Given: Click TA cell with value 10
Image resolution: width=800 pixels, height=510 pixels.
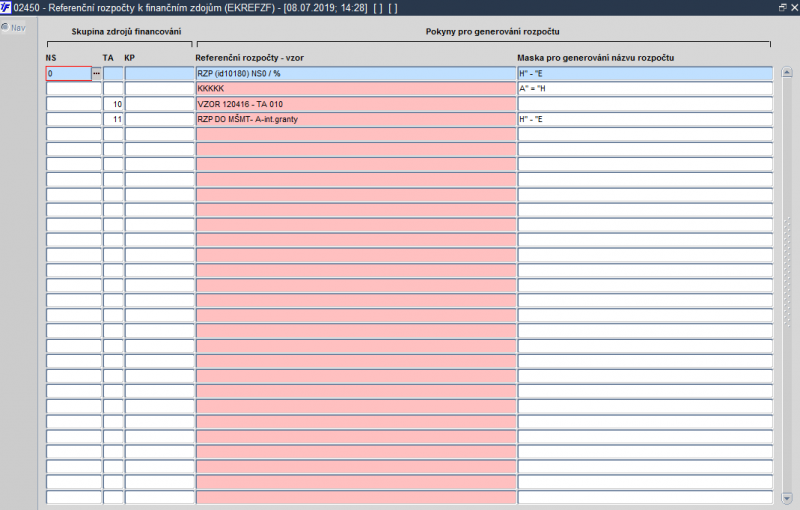Looking at the screenshot, I should 113,104.
